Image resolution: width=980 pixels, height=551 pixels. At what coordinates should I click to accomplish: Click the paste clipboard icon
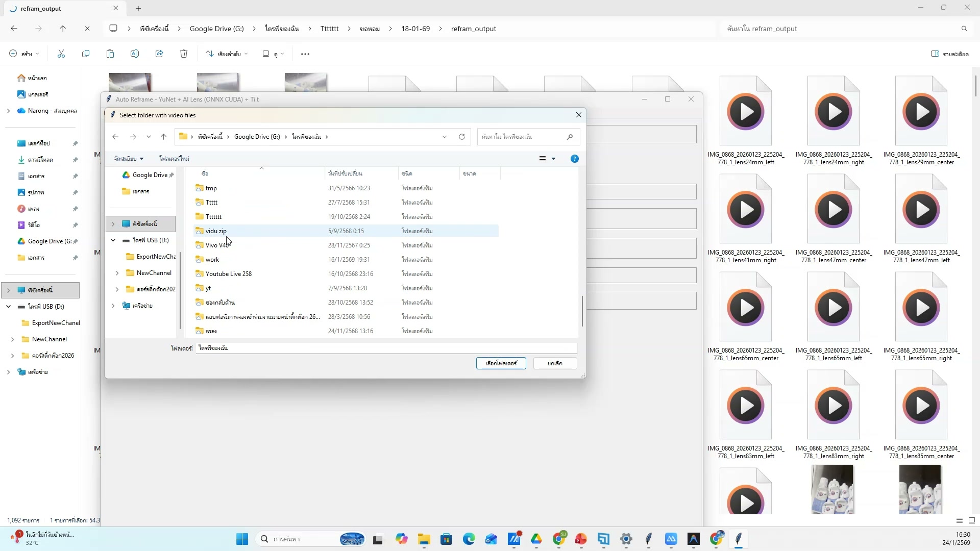[110, 54]
